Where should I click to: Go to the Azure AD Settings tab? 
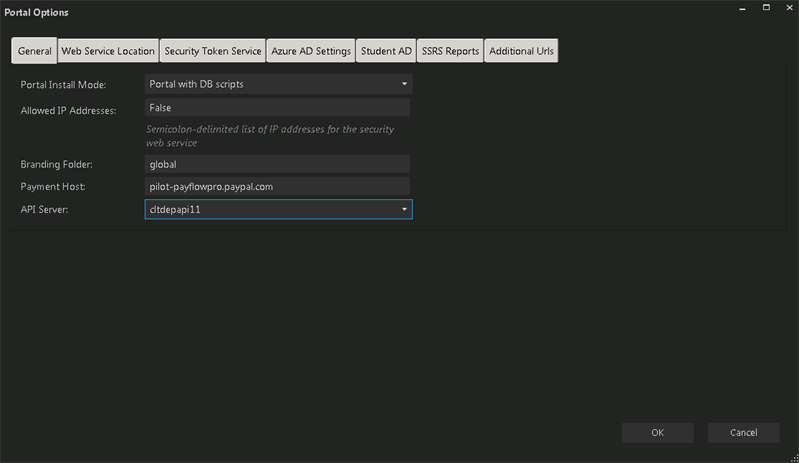click(x=311, y=51)
